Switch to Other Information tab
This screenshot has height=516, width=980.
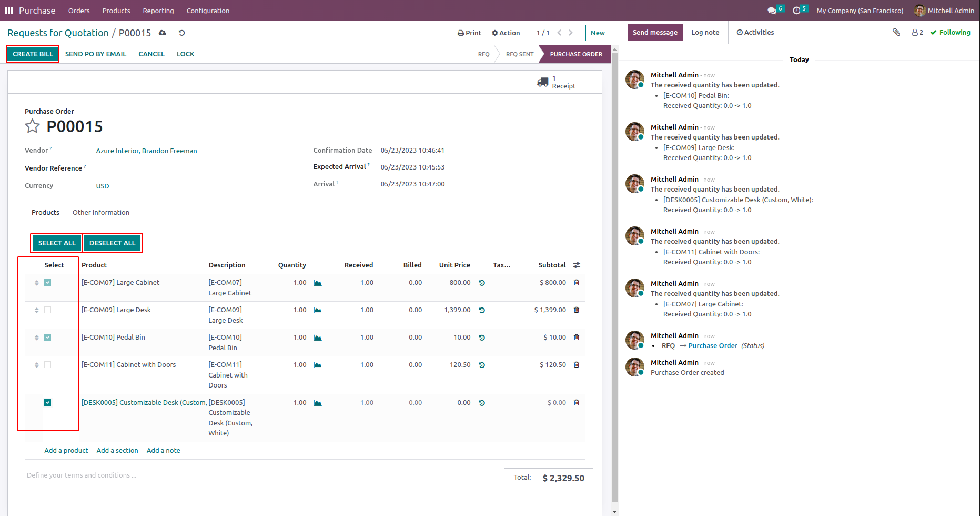point(100,213)
